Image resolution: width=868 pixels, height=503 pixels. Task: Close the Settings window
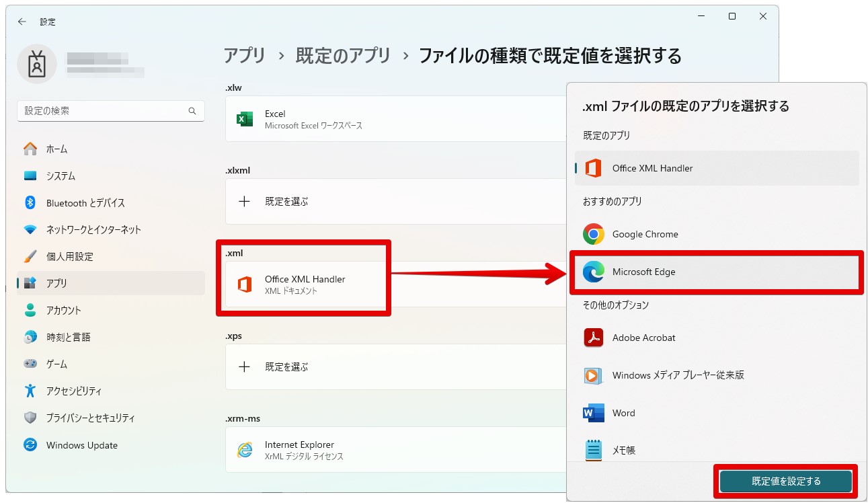pyautogui.click(x=763, y=16)
